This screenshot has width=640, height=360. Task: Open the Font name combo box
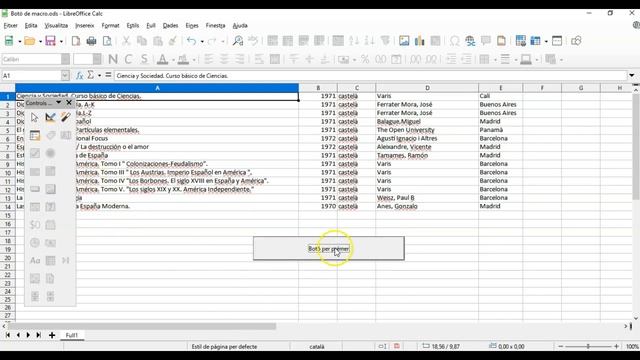coord(36,59)
